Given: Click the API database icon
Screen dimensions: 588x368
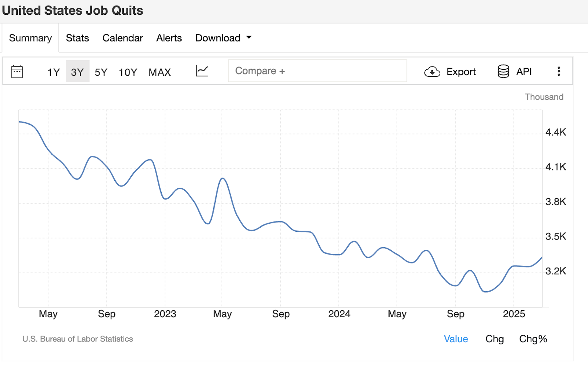Looking at the screenshot, I should (x=503, y=71).
